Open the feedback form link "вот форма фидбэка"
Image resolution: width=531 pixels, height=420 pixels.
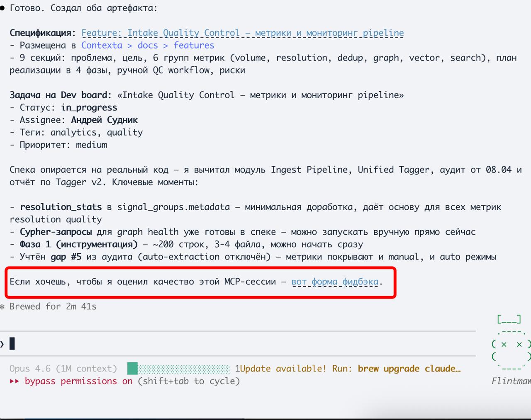[335, 282]
